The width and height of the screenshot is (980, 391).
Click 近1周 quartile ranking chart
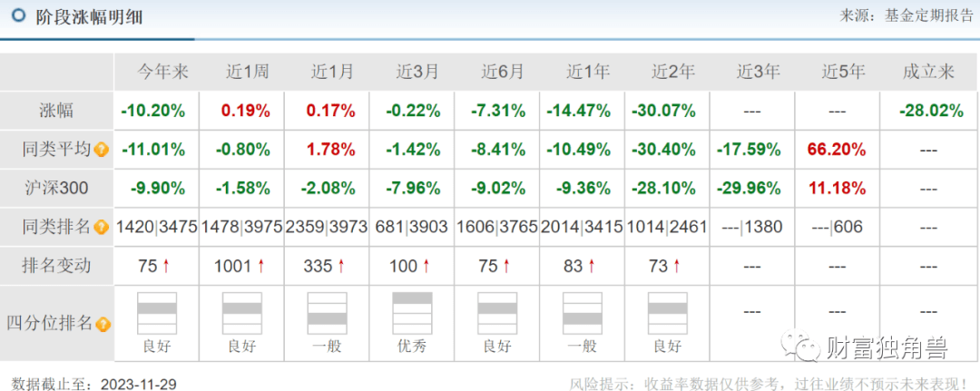(x=242, y=314)
